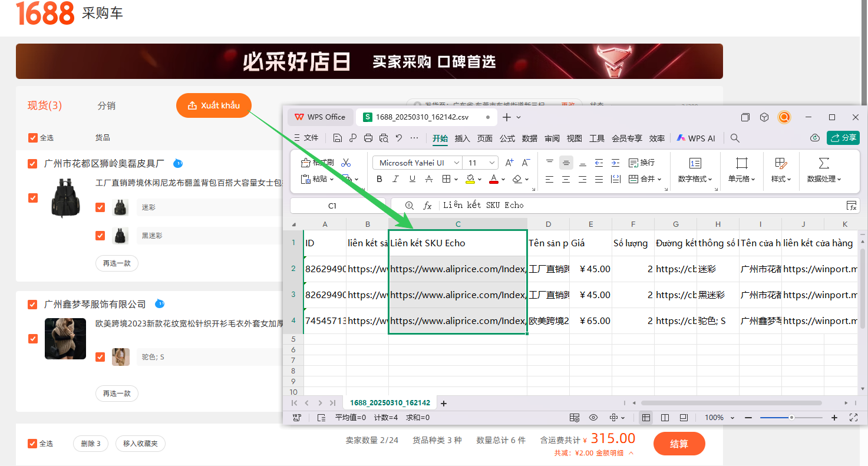Click 移入收藏夹 move to favorites button
This screenshot has height=466, width=868.
(x=140, y=444)
